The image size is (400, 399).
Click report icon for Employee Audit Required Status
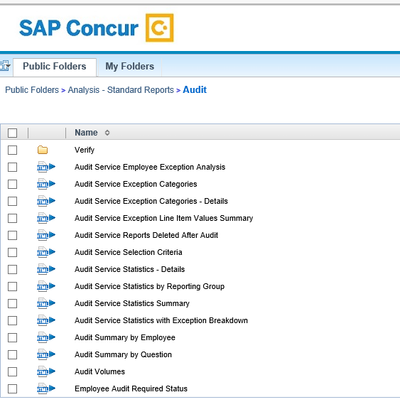point(46,389)
